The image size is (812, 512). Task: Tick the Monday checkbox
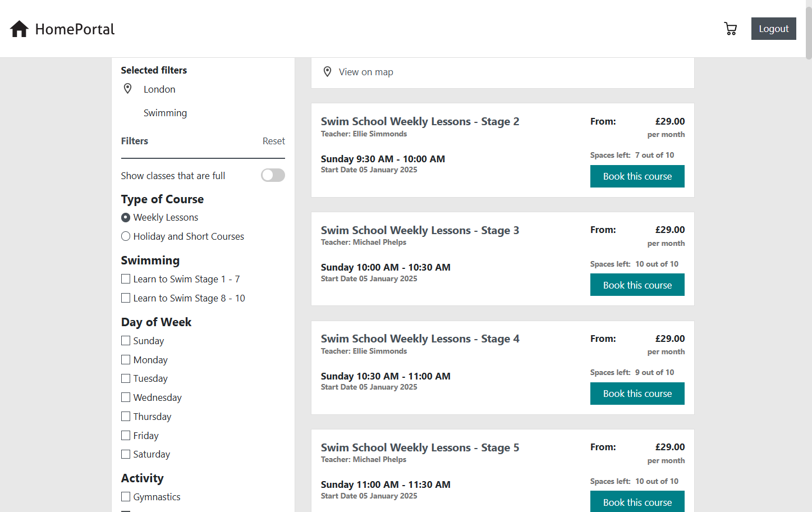(x=126, y=360)
